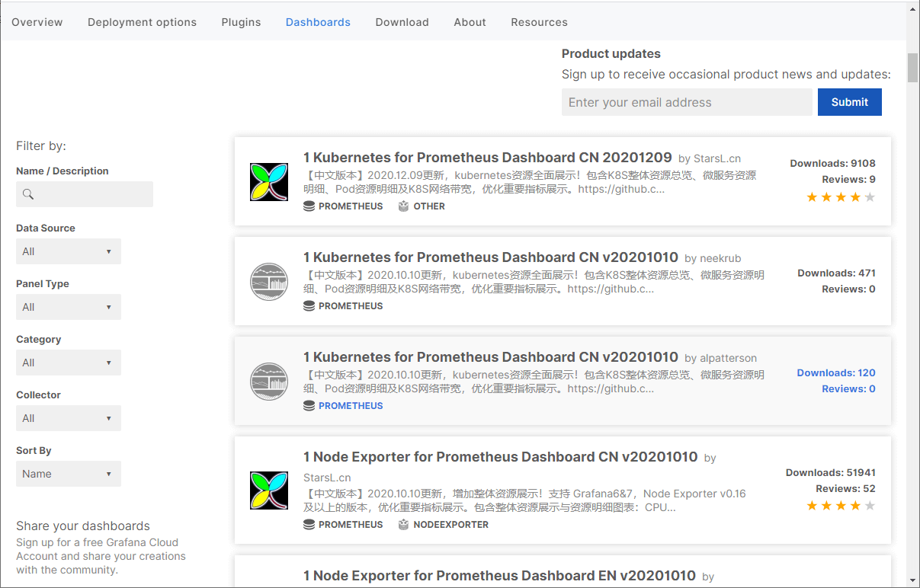920x588 pixels.
Task: Go to Deployment options tab
Action: coord(142,22)
